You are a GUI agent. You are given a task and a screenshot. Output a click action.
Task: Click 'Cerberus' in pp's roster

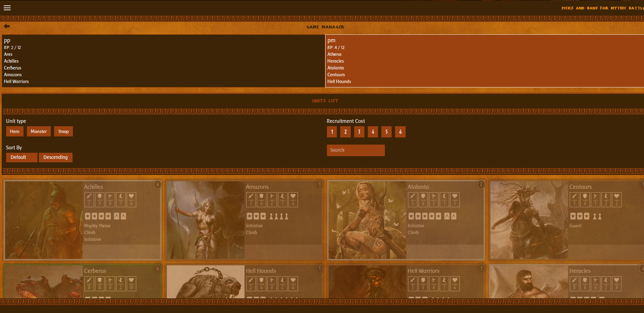13,68
